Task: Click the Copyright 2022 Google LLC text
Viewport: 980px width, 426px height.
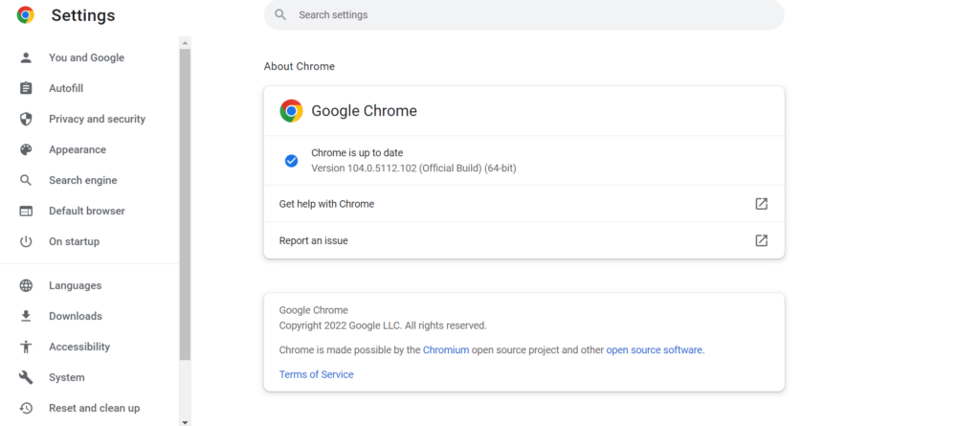Action: (383, 325)
